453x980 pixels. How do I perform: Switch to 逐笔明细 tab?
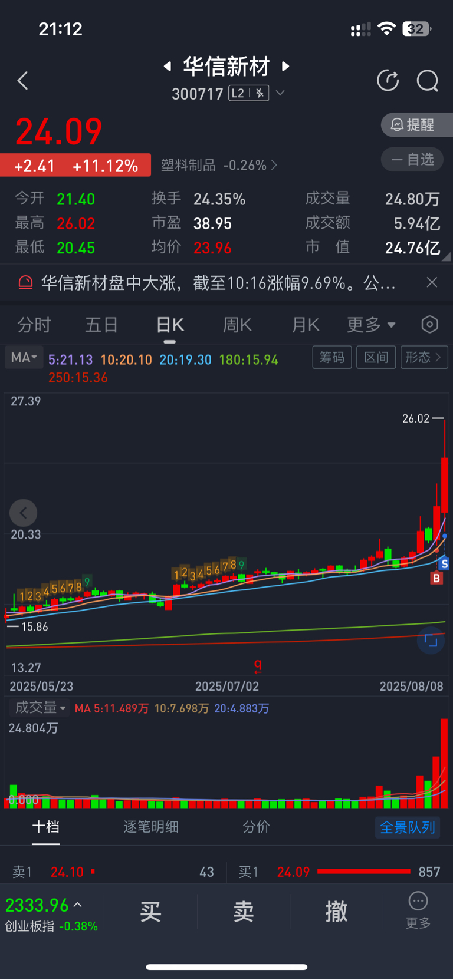[151, 827]
